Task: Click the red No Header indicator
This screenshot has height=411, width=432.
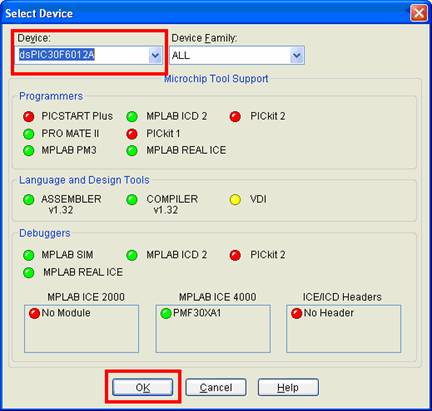Action: (297, 313)
